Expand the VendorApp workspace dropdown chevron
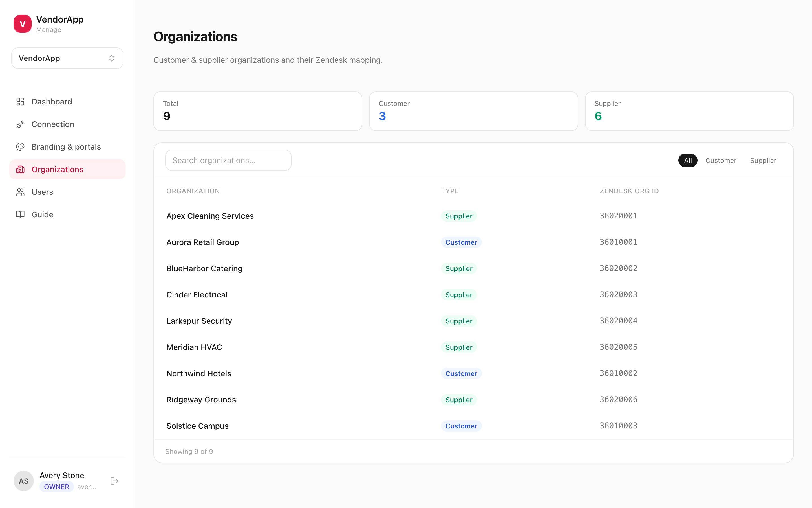This screenshot has height=508, width=812. [x=112, y=58]
